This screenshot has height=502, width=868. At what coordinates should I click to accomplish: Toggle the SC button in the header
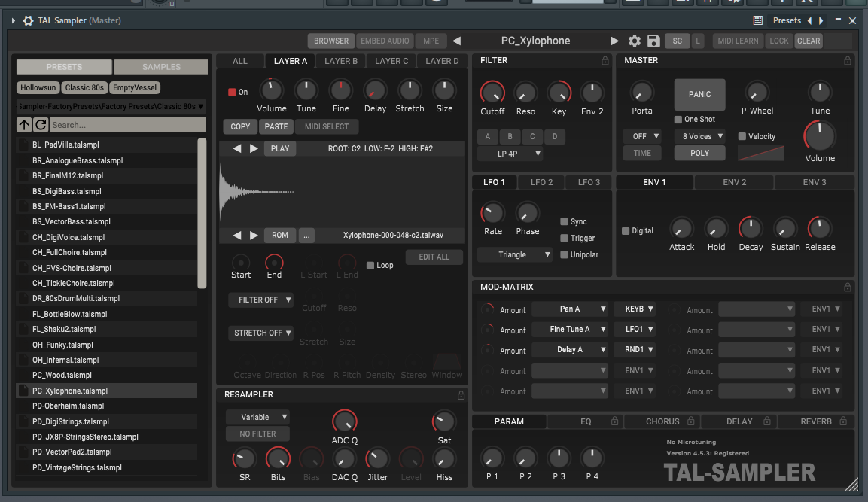[678, 41]
